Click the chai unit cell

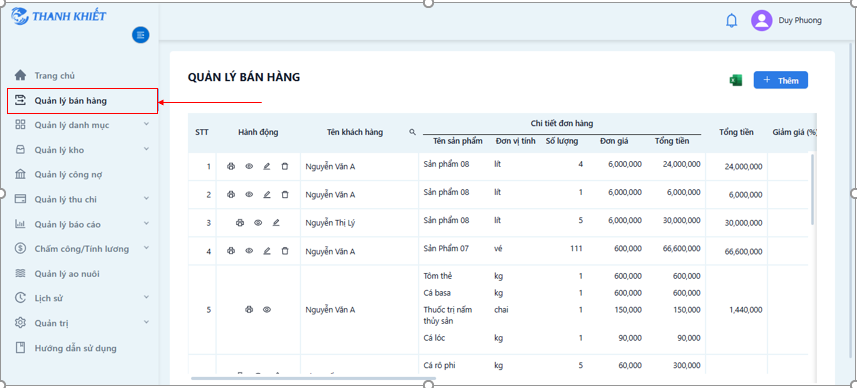click(x=501, y=309)
